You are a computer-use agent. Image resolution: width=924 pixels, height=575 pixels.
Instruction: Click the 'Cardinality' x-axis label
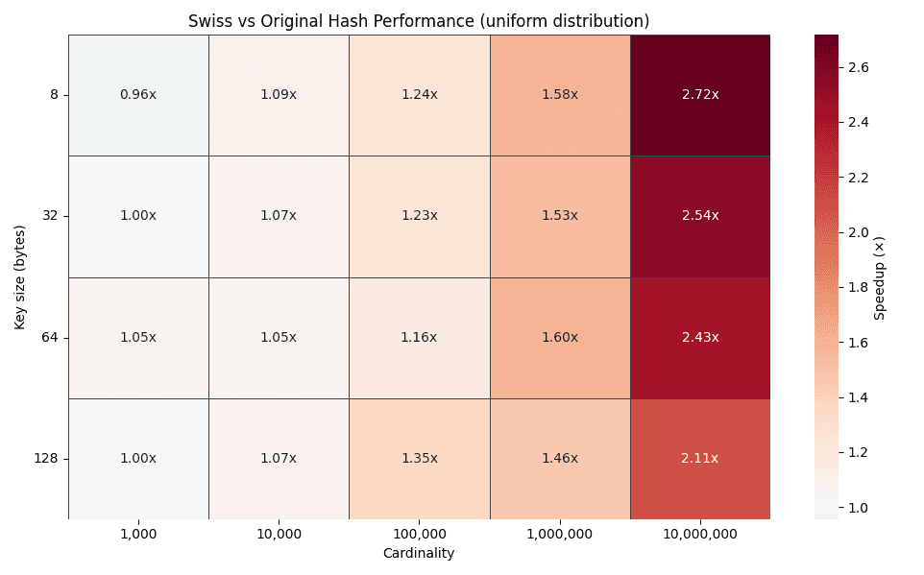pyautogui.click(x=419, y=554)
